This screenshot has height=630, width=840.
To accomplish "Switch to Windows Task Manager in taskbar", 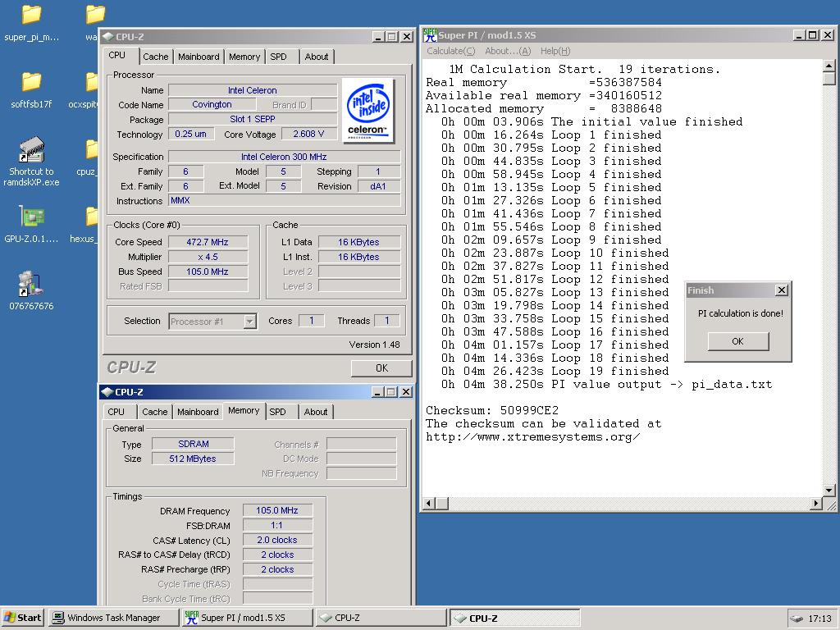I will point(113,618).
